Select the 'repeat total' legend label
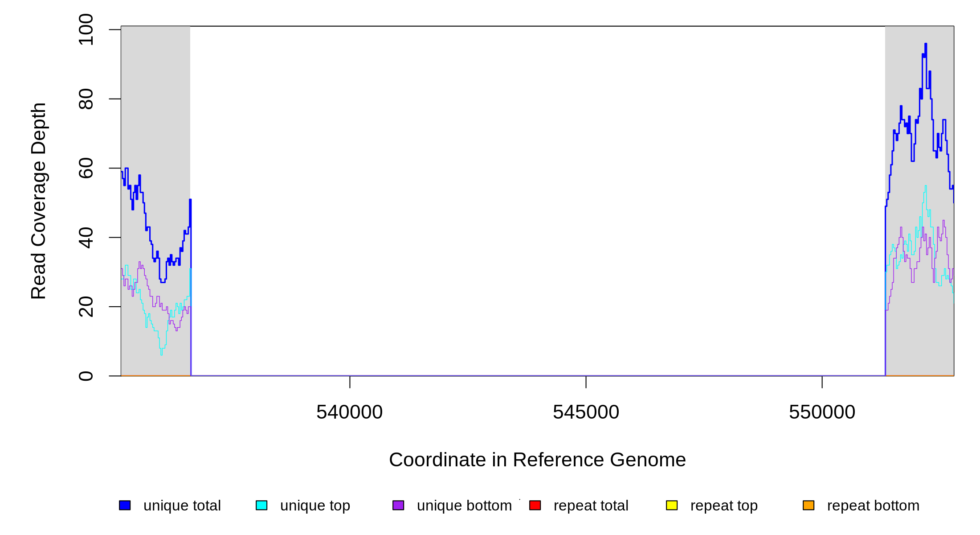 tap(591, 506)
